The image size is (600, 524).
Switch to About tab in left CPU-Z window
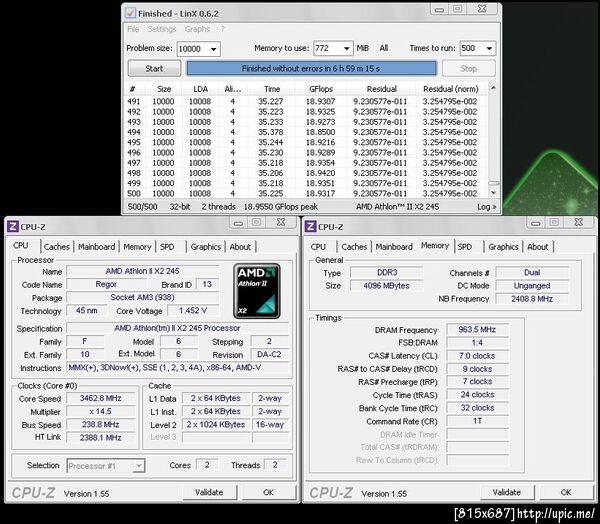(240, 247)
